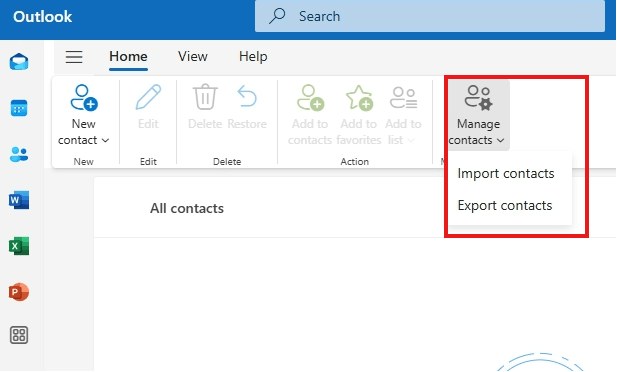
Task: Launch PowerPoint from the app sidebar
Action: [x=19, y=292]
